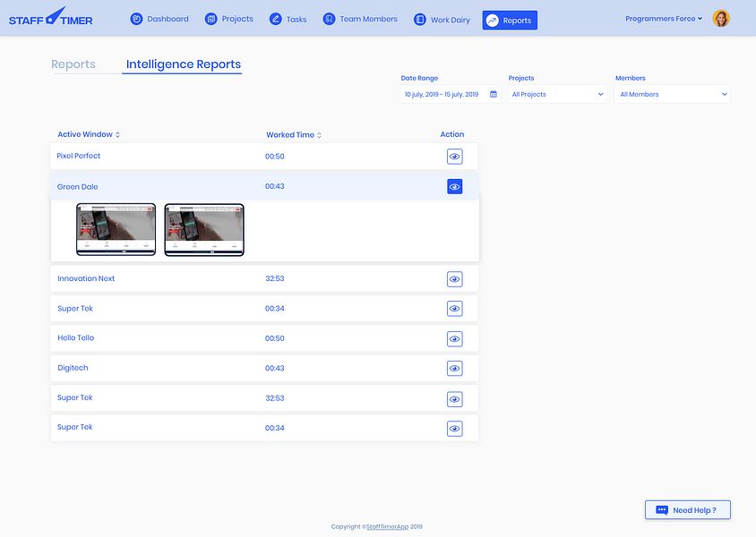Click the Action column header
This screenshot has height=537, width=756.
pyautogui.click(x=452, y=134)
